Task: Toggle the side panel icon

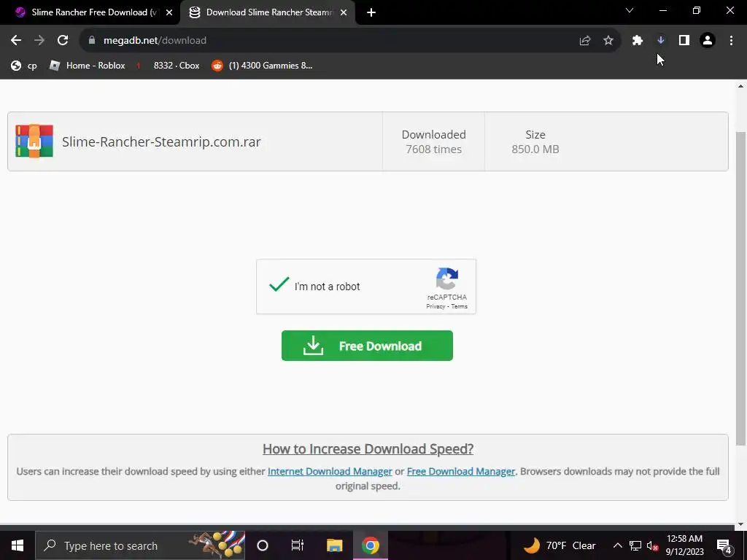Action: tap(684, 41)
